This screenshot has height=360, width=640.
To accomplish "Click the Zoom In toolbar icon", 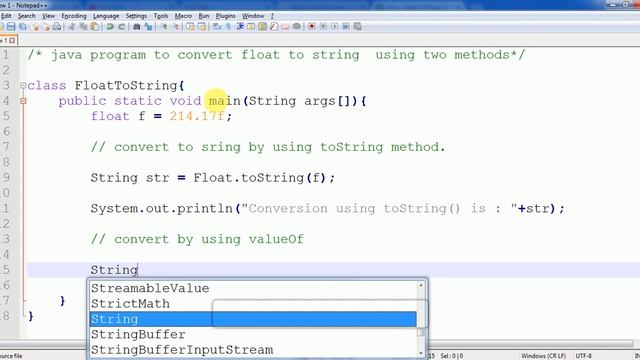I will [164, 27].
